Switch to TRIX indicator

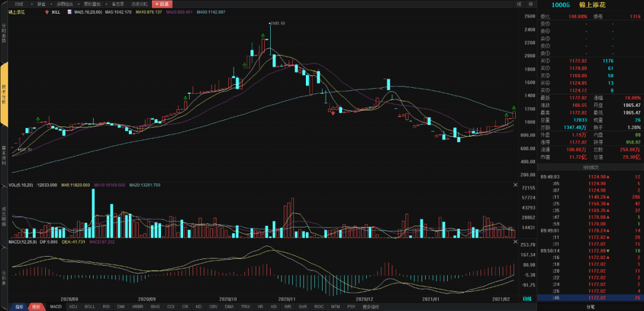[x=246, y=307]
